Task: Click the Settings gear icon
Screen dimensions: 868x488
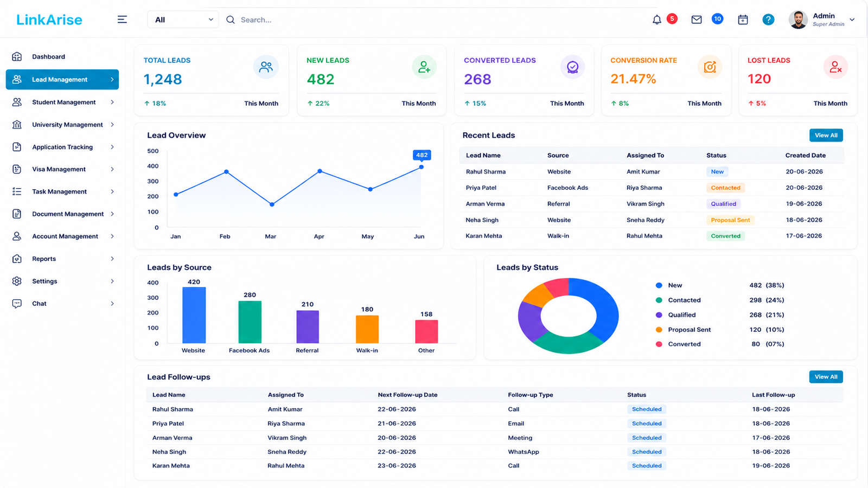Action: 17,281
